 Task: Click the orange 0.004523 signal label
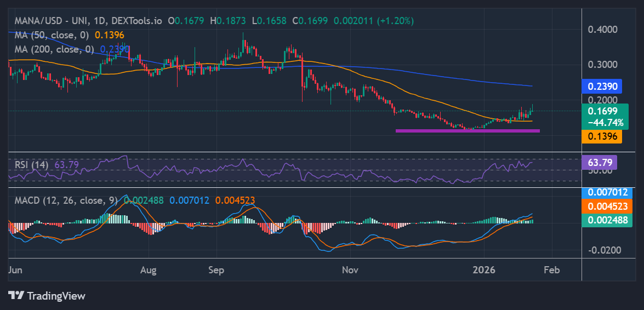606,206
